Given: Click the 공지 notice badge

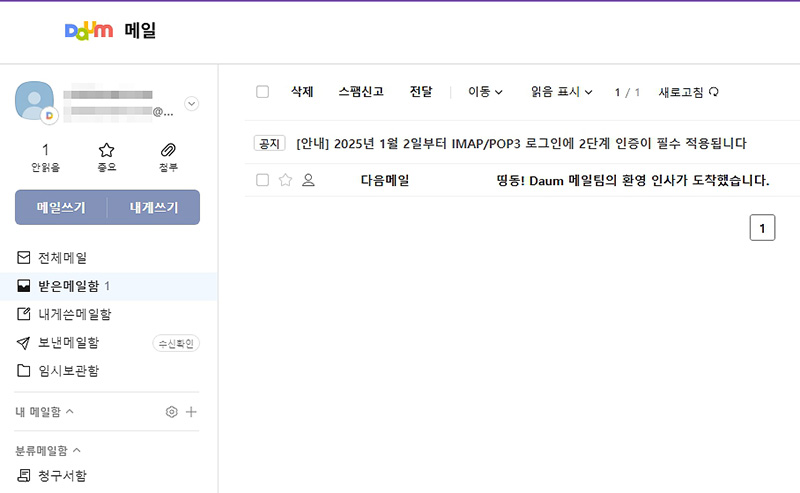Looking at the screenshot, I should [x=269, y=143].
